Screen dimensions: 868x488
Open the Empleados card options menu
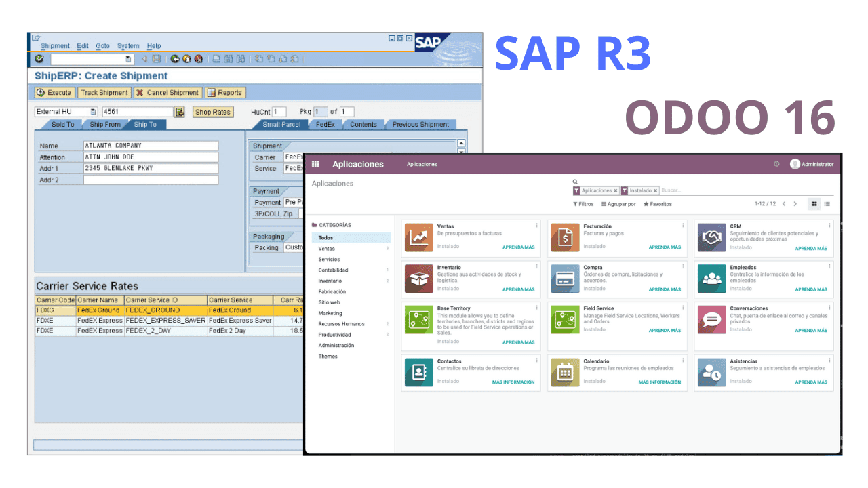point(829,266)
